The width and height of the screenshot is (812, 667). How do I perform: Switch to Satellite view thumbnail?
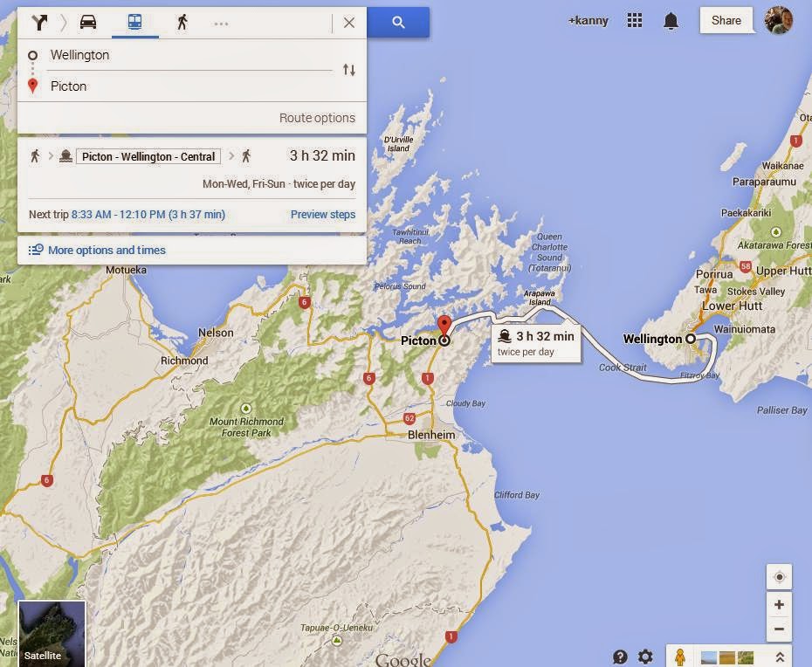pos(52,633)
